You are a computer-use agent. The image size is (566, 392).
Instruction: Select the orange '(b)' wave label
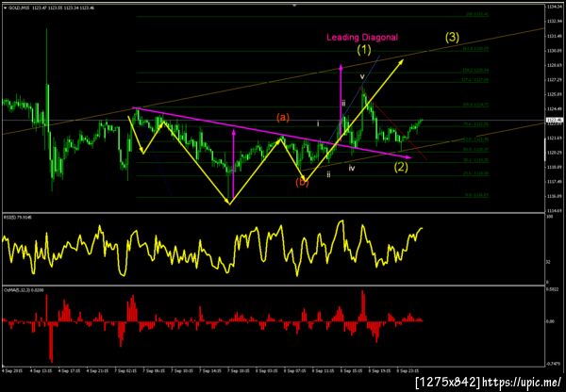tap(302, 183)
